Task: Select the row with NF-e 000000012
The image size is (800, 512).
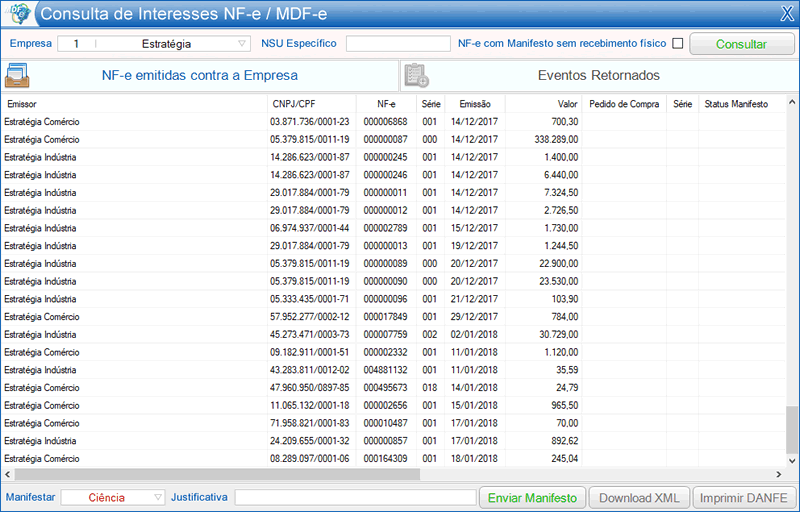Action: click(393, 211)
